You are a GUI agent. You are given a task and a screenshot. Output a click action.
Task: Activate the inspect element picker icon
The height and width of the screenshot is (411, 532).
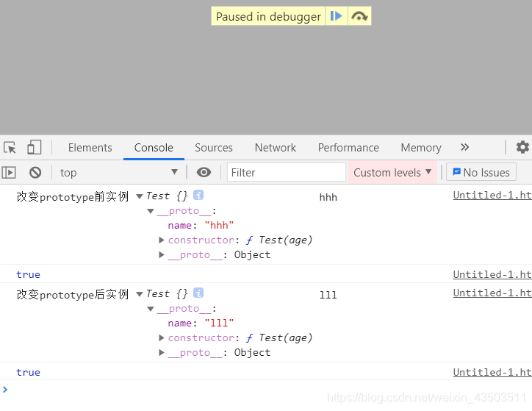point(10,148)
